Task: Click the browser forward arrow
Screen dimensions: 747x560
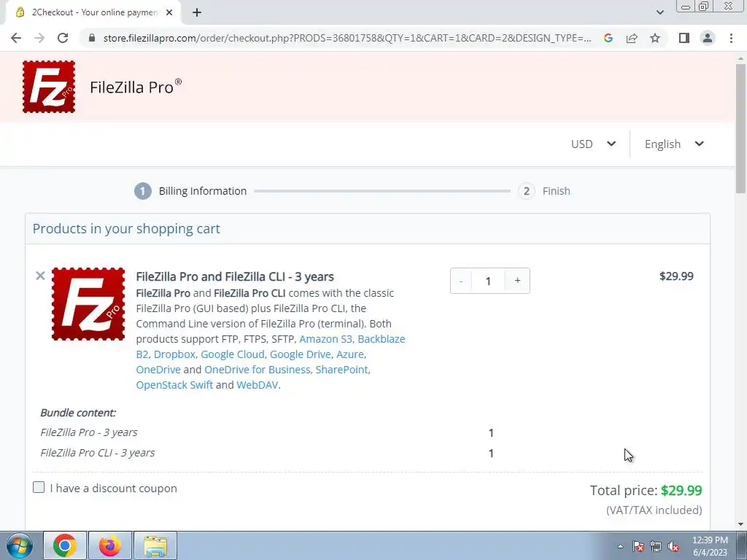Action: click(39, 38)
